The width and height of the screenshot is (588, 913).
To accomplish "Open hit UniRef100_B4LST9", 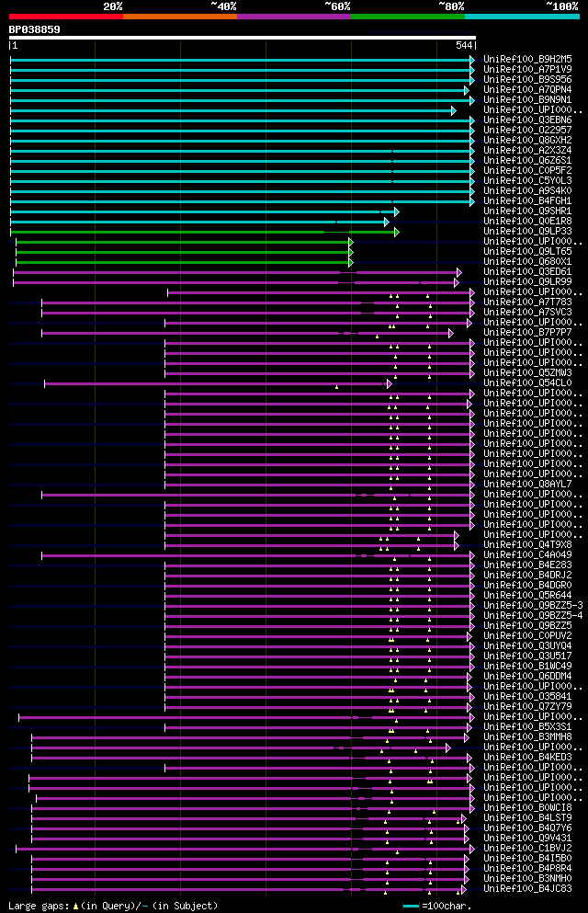I will click(527, 817).
